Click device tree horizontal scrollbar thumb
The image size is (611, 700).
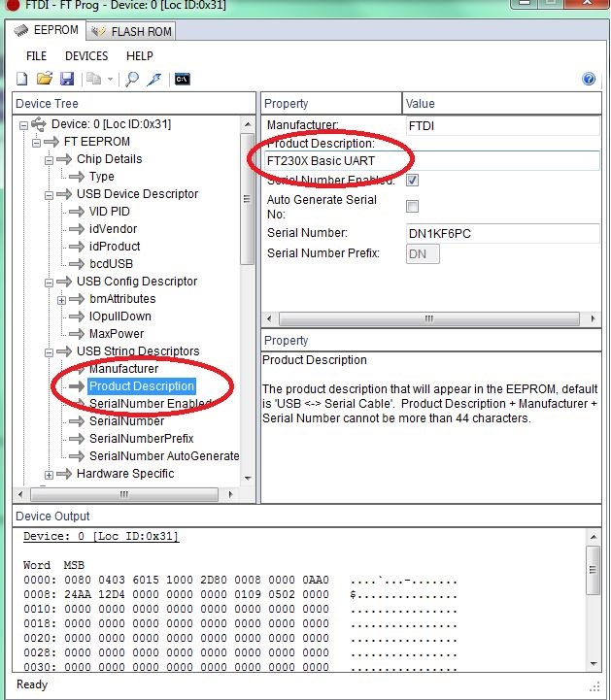124,494
